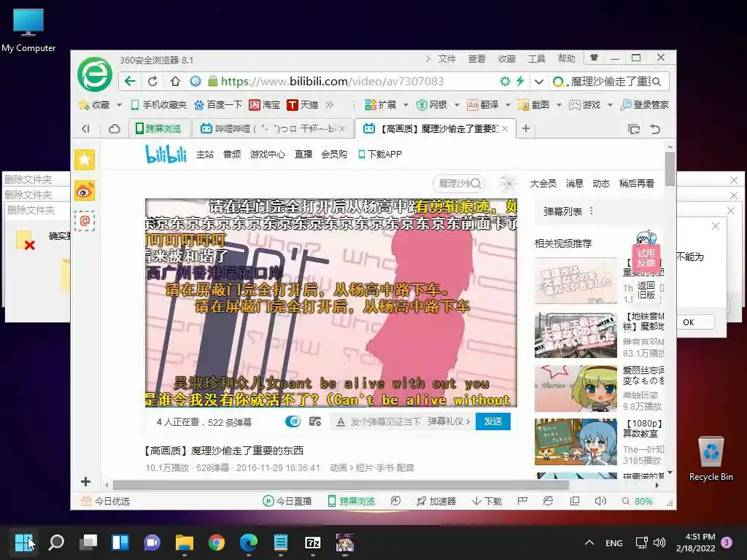Switch to the 哔哩哔哩 干杯 tab
Image resolution: width=747 pixels, height=560 pixels.
273,128
